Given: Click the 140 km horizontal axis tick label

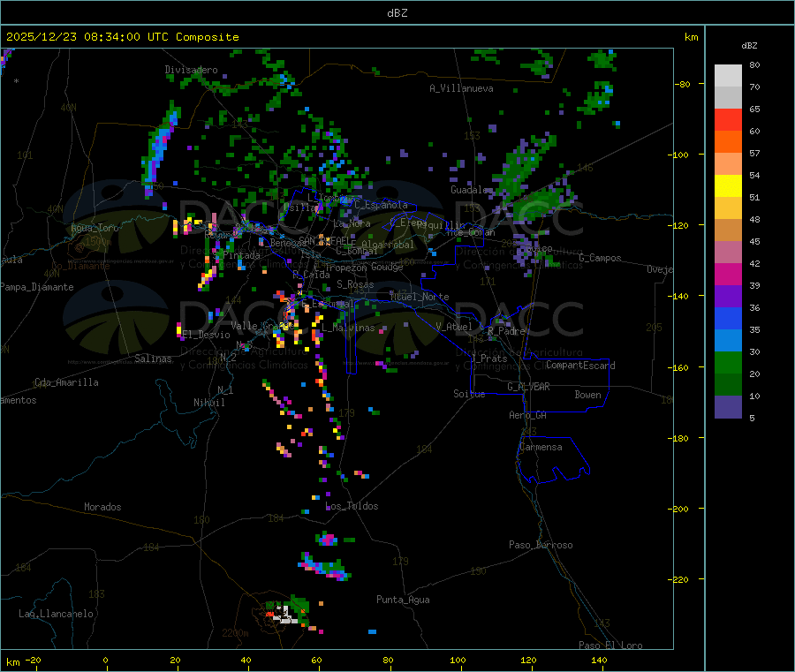Looking at the screenshot, I should point(599,660).
